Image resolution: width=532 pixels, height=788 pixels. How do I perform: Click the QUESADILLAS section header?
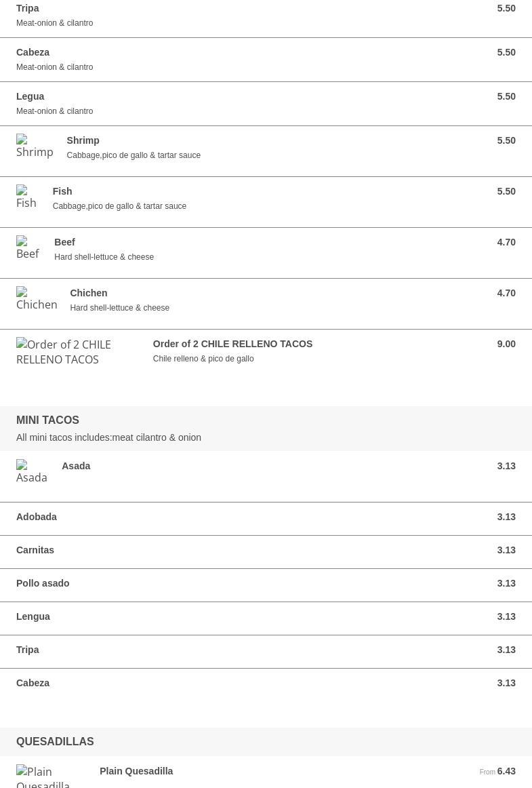click(x=55, y=741)
